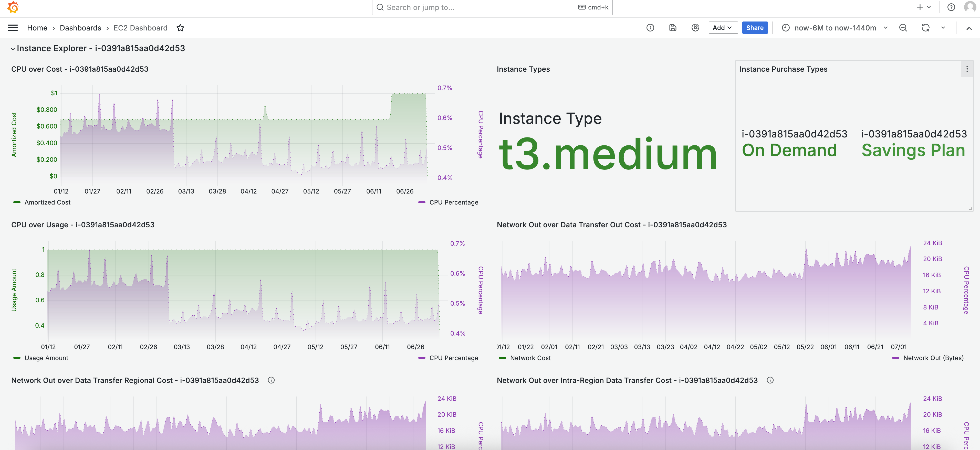The width and height of the screenshot is (980, 450).
Task: Open the refresh interval dropdown arrow
Action: click(x=943, y=28)
